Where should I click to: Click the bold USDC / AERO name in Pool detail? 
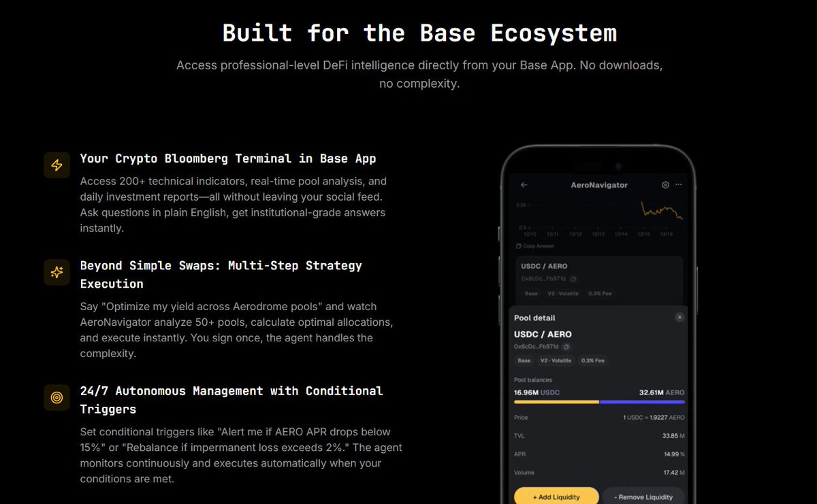(x=543, y=334)
